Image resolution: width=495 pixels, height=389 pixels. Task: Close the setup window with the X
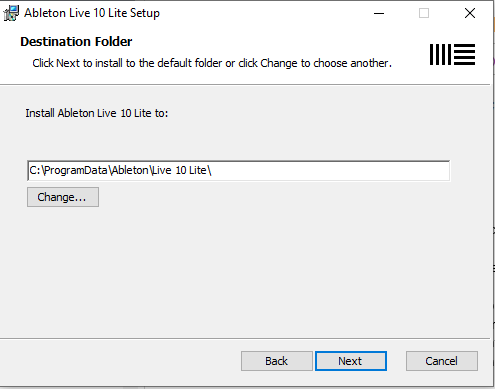coord(470,13)
